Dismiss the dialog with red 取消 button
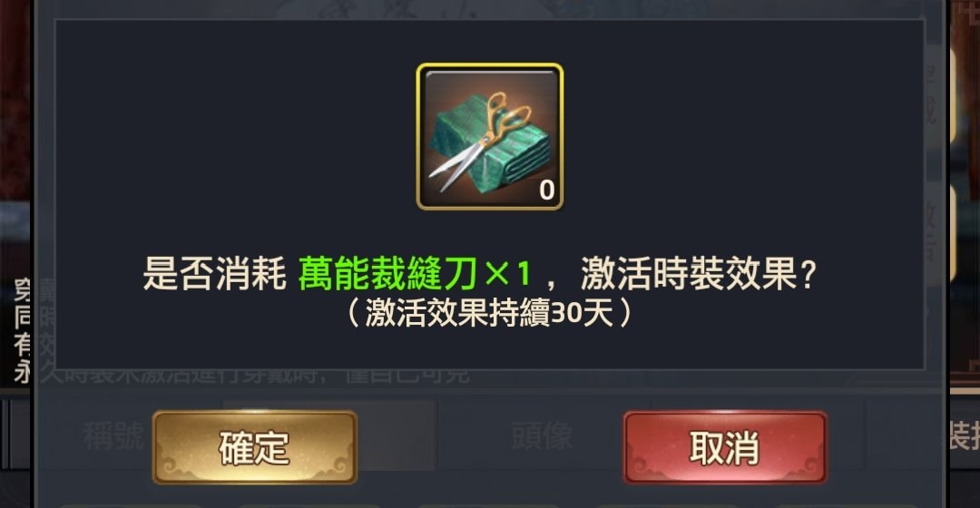This screenshot has height=508, width=980. 725,447
